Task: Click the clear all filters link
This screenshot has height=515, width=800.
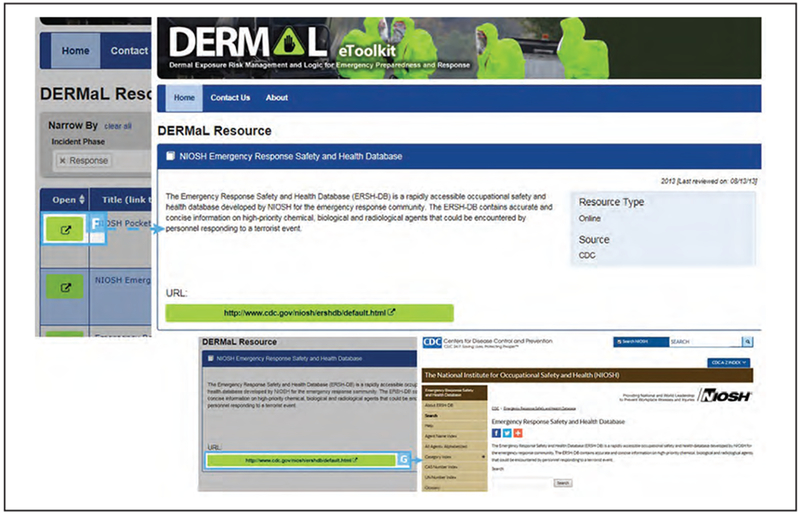Action: click(118, 126)
